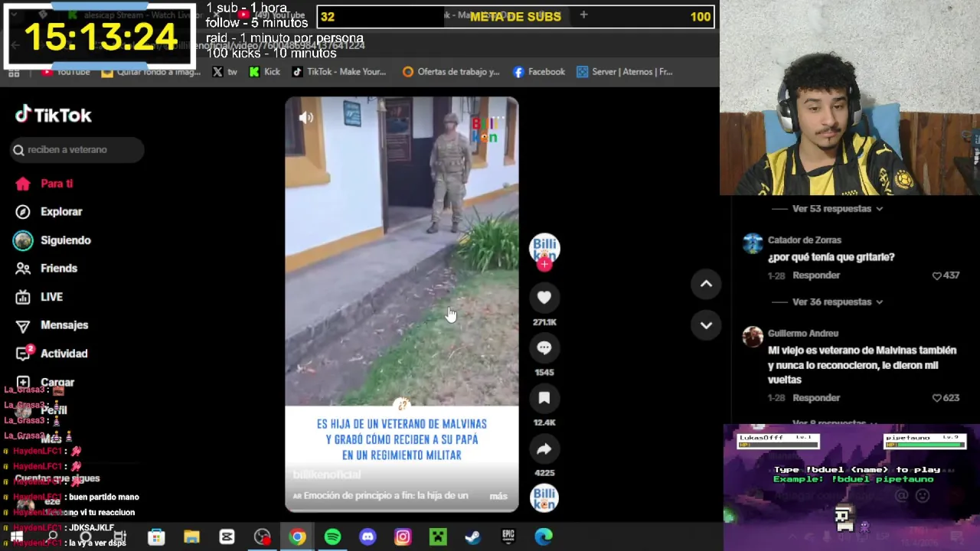Viewport: 980px width, 551px height.
Task: Open a new browser tab
Action: 583,15
